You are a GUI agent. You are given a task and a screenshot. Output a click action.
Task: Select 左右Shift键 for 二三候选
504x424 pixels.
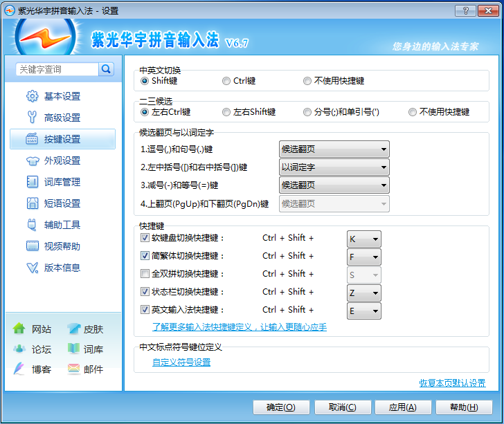[x=249, y=112]
